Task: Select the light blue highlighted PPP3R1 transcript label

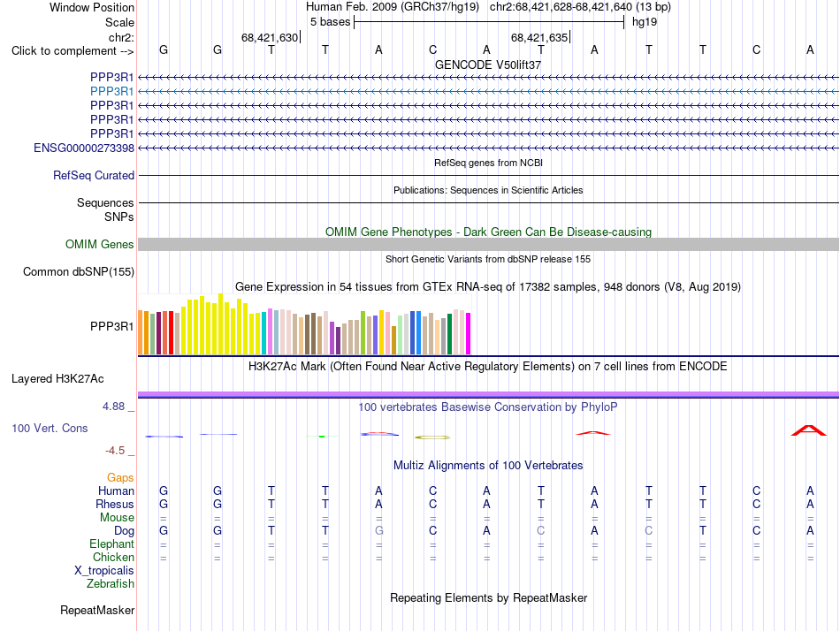Action: pyautogui.click(x=111, y=92)
